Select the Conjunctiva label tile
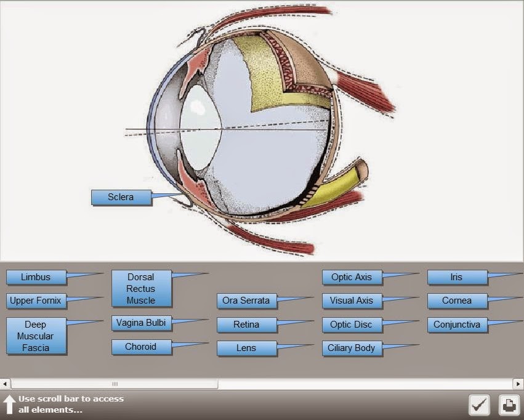 [457, 325]
